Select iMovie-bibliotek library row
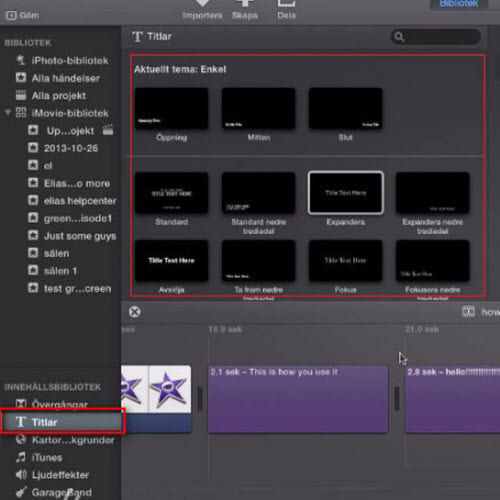This screenshot has height=500, width=500. [x=62, y=113]
